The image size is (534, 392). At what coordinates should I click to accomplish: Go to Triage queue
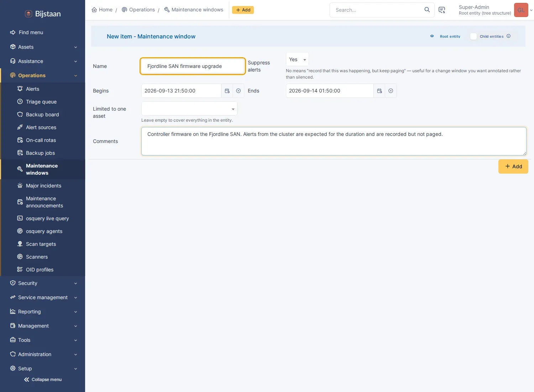click(41, 102)
